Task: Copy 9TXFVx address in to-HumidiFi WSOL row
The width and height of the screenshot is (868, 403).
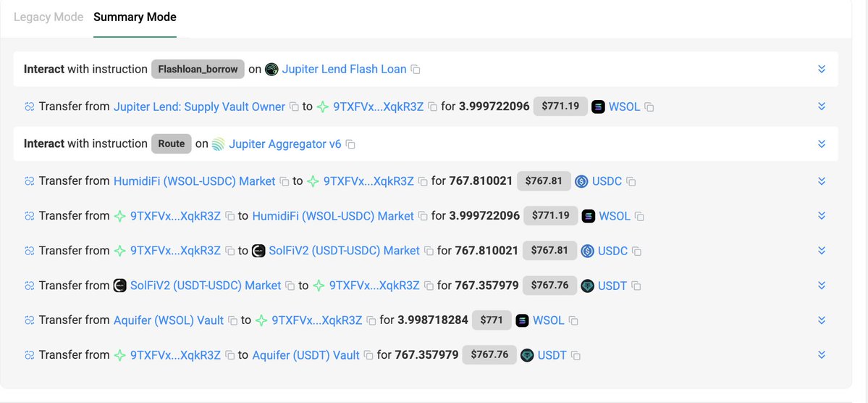Action: (229, 216)
